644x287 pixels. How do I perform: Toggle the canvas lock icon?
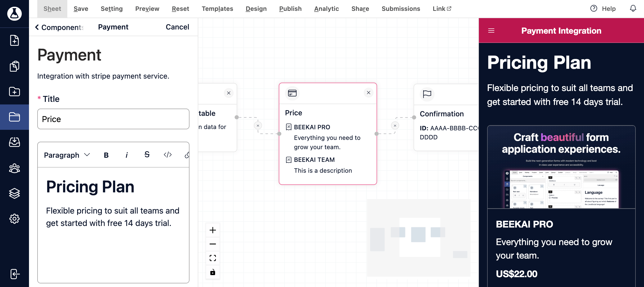click(213, 272)
